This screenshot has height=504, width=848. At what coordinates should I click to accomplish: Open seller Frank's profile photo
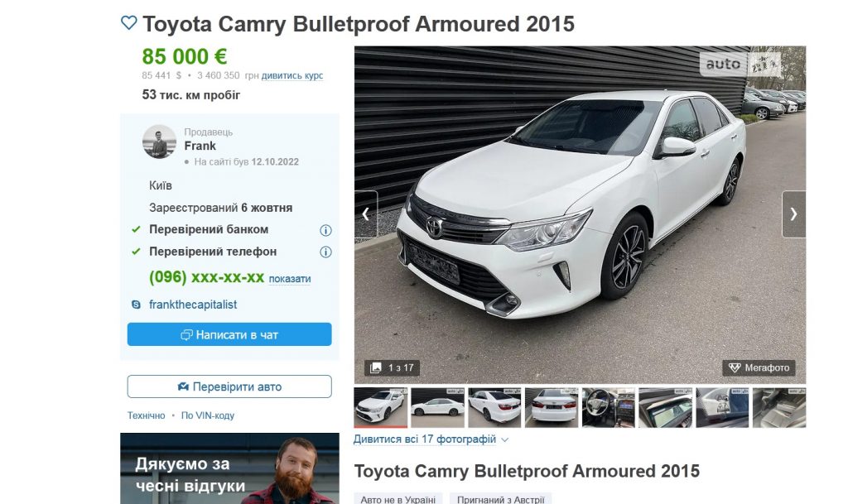pos(159,142)
